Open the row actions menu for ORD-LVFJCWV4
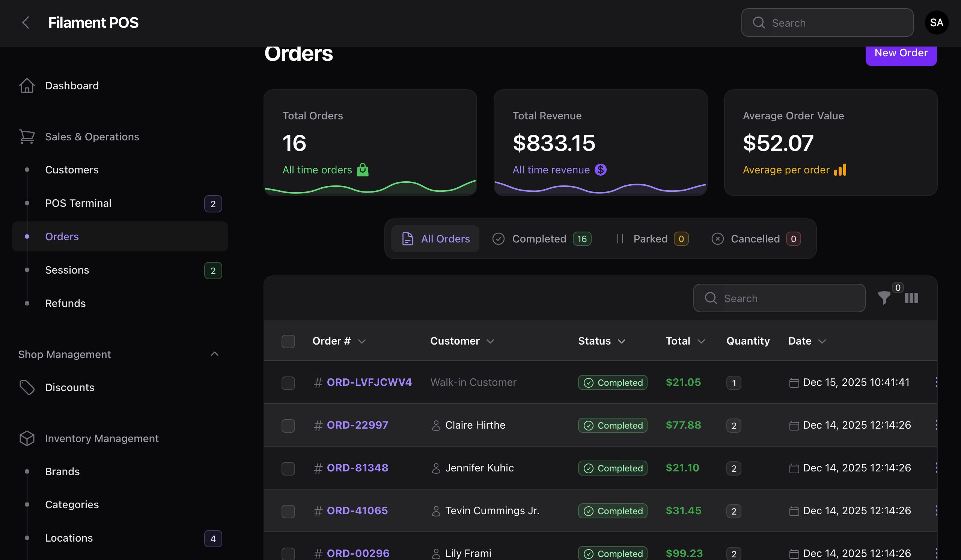Screen dimensions: 961x560 pos(936,382)
